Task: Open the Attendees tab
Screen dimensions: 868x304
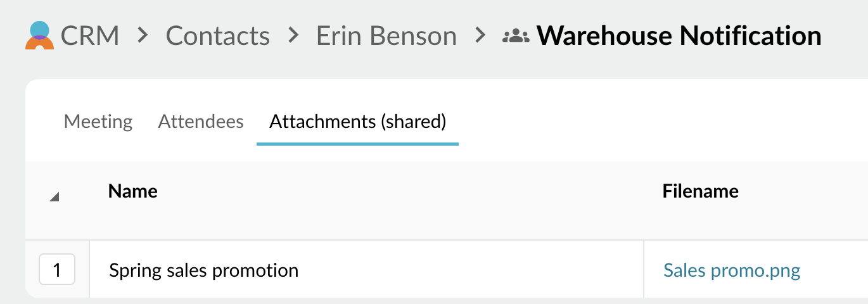Action: [x=201, y=121]
